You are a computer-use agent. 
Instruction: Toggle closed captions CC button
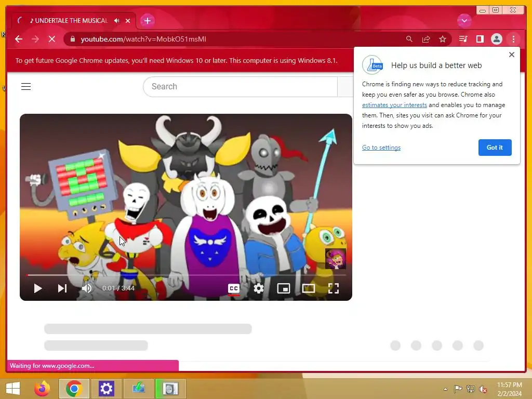234,288
